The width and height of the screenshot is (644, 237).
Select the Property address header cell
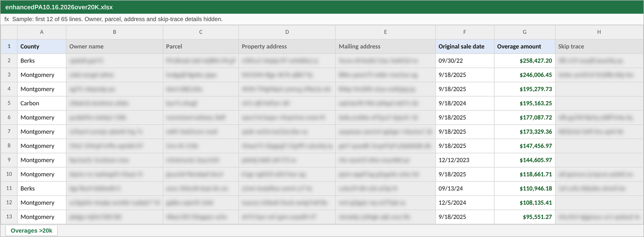coord(287,46)
